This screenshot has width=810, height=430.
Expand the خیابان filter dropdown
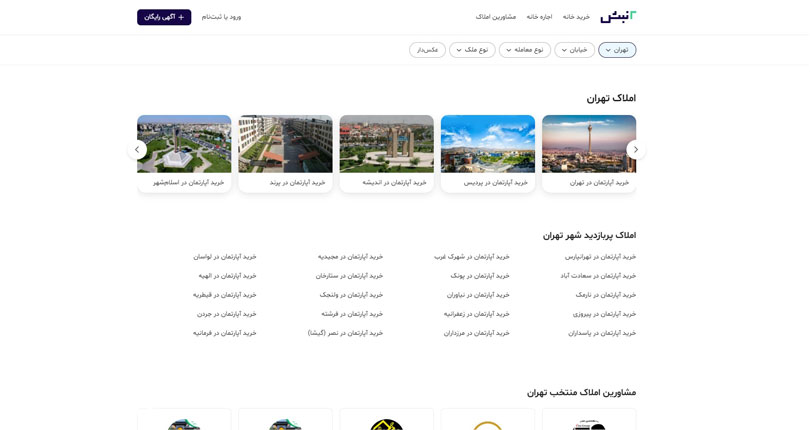[574, 50]
